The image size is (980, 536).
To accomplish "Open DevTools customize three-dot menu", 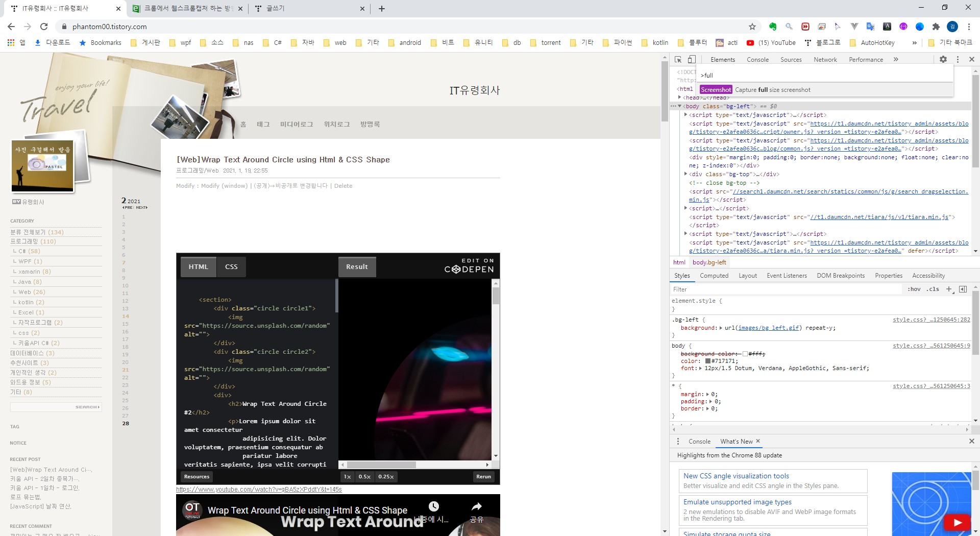I will click(958, 59).
